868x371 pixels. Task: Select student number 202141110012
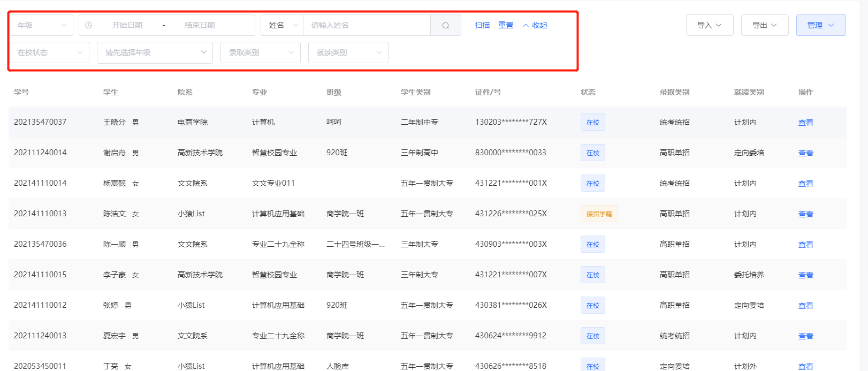point(40,305)
